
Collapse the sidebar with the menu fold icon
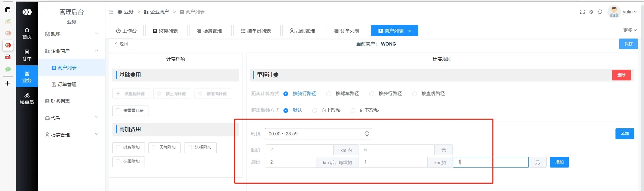(x=111, y=12)
